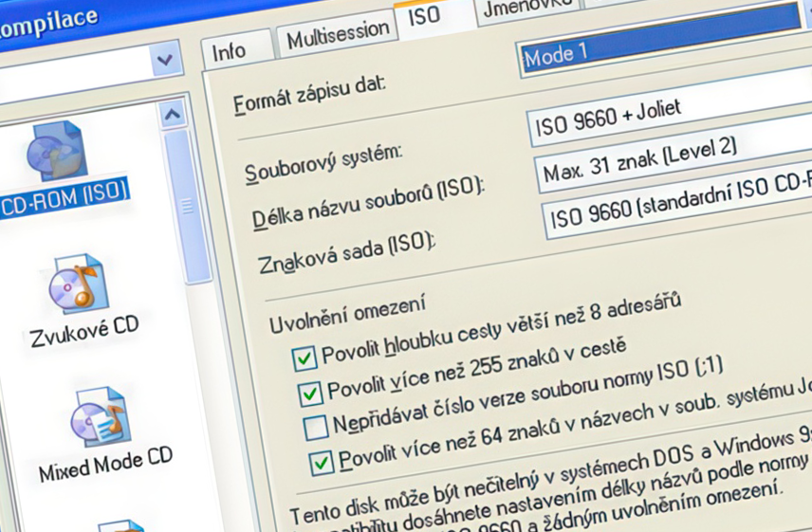Click the Formát zápisu dat label
The height and width of the screenshot is (532, 812).
click(x=309, y=94)
